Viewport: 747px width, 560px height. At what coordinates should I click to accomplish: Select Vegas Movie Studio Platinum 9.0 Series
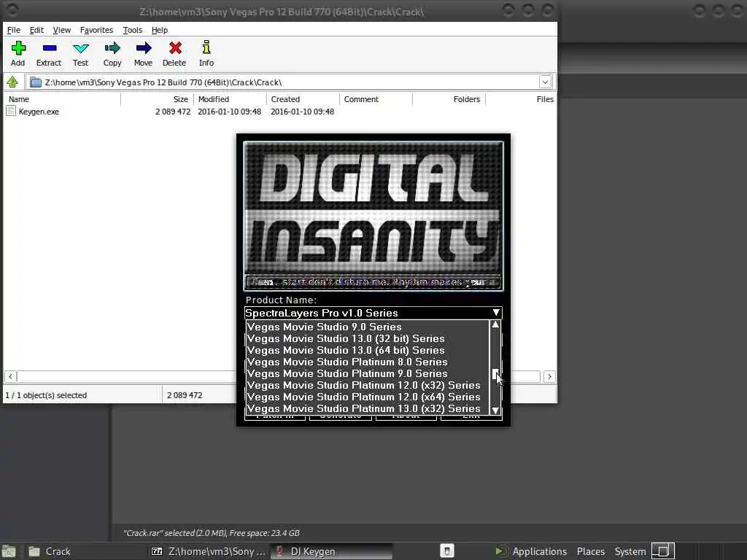pos(368,373)
